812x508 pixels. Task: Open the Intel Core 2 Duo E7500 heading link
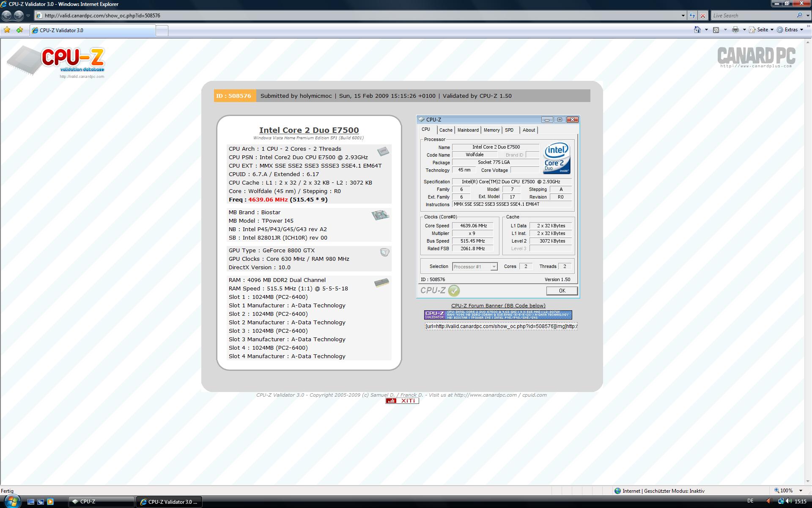[309, 130]
